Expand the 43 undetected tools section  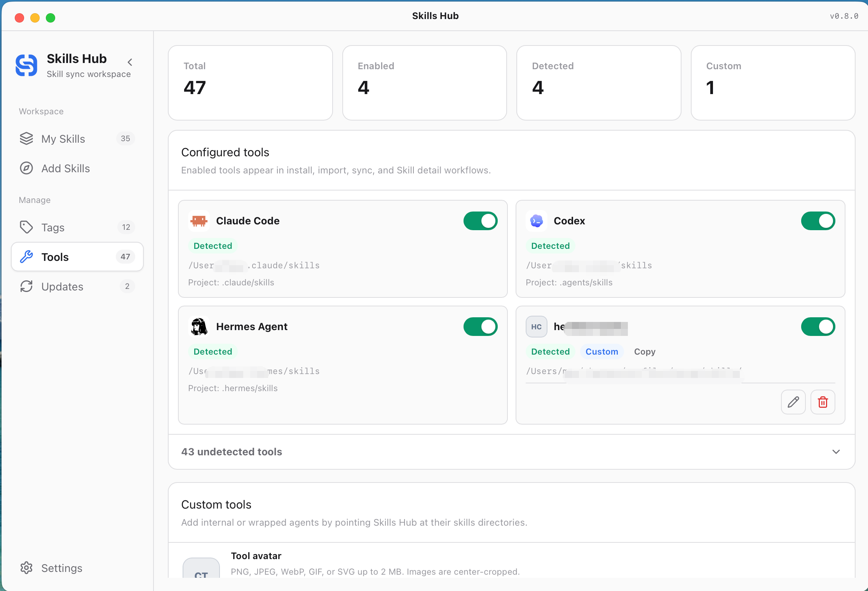click(x=511, y=452)
